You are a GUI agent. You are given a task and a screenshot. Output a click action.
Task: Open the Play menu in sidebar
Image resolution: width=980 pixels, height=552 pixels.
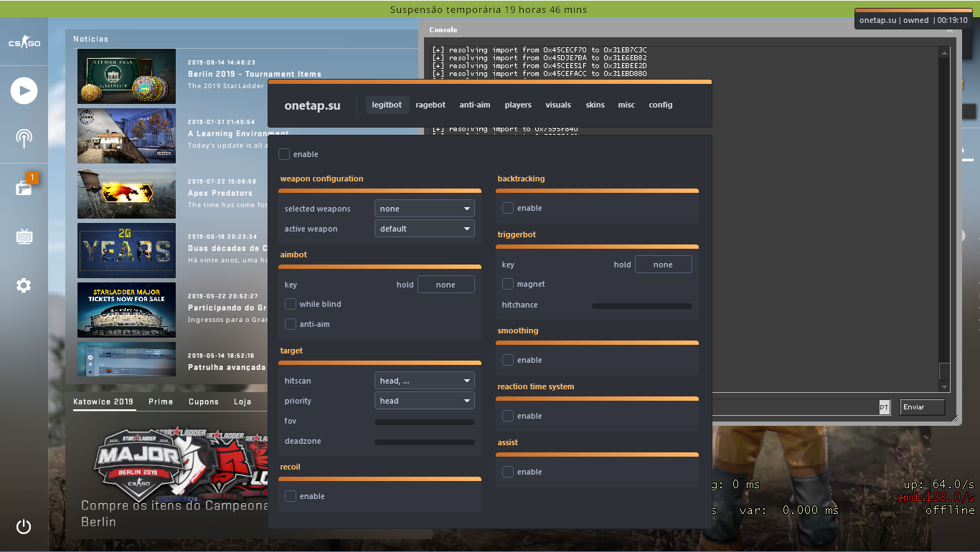(24, 90)
